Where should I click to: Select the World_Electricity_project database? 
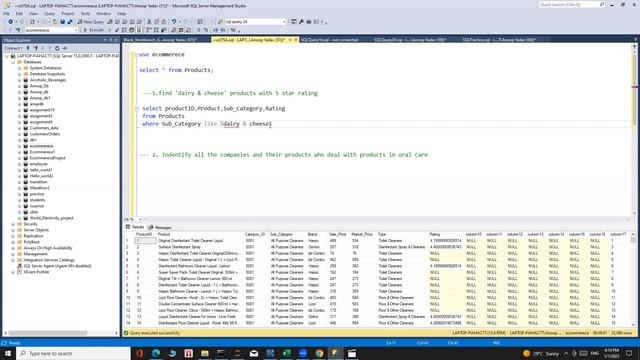[x=51, y=218]
